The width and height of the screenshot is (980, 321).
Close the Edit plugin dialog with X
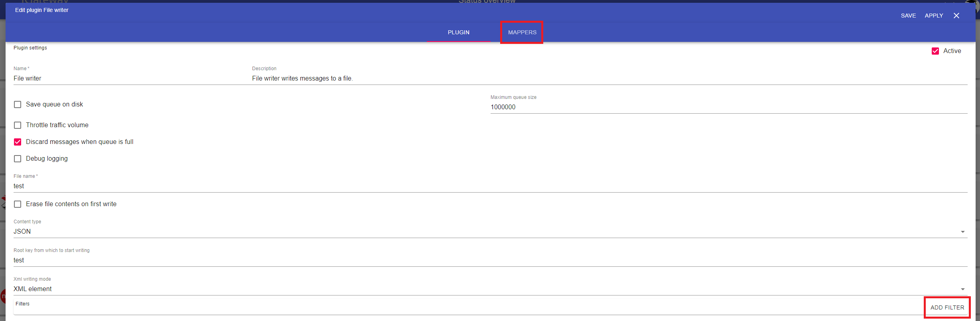coord(956,16)
